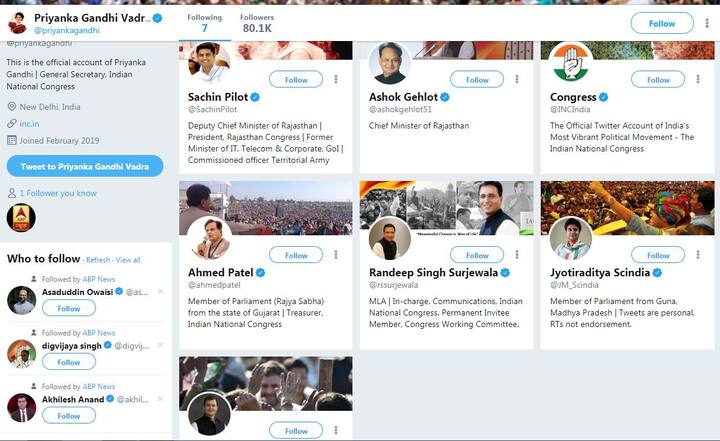The width and height of the screenshot is (720, 441).
Task: Click the known follower's avatar icon
Action: pyautogui.click(x=21, y=218)
